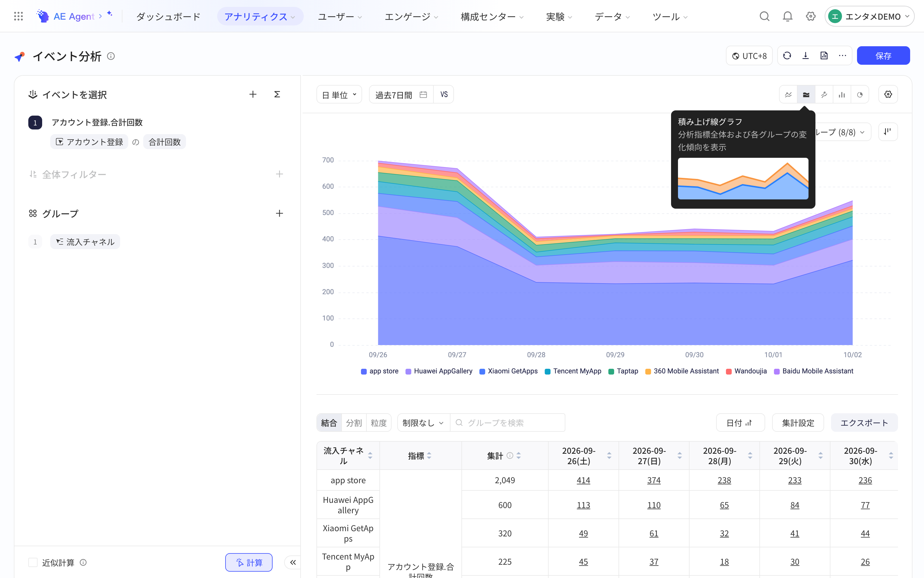Open chart settings gear icon
The image size is (924, 578).
pyautogui.click(x=888, y=95)
